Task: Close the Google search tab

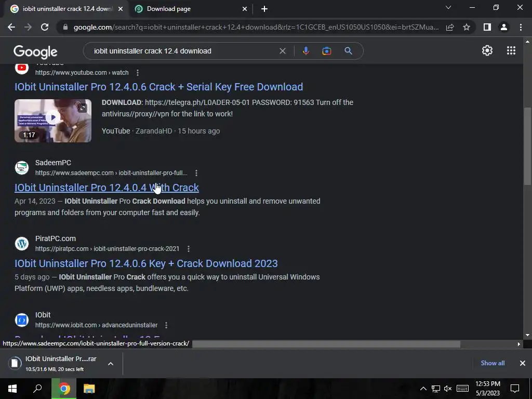Action: pyautogui.click(x=121, y=9)
